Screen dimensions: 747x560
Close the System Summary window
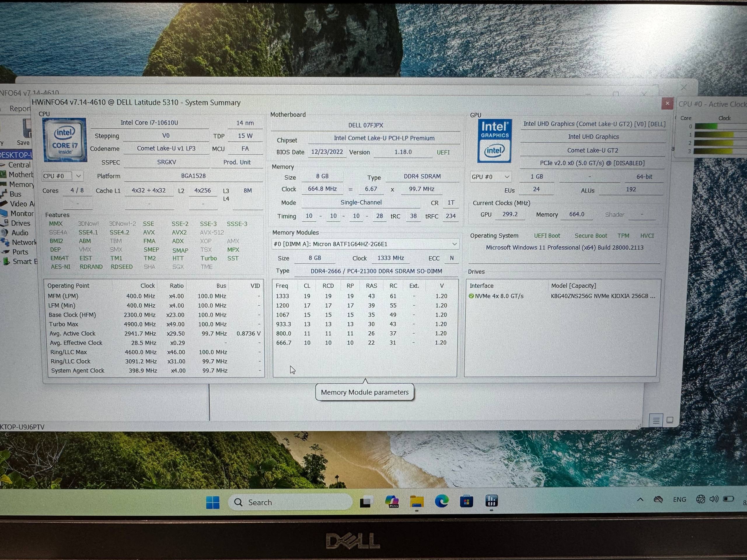point(667,104)
